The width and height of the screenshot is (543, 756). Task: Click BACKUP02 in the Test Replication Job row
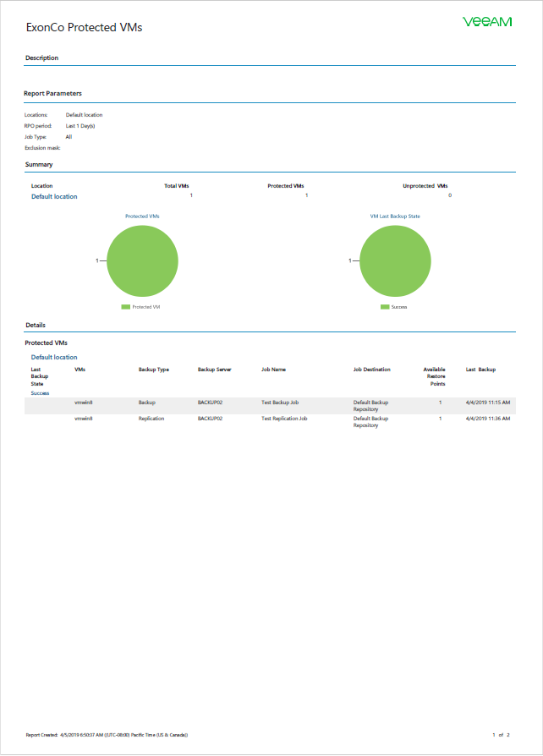[210, 419]
